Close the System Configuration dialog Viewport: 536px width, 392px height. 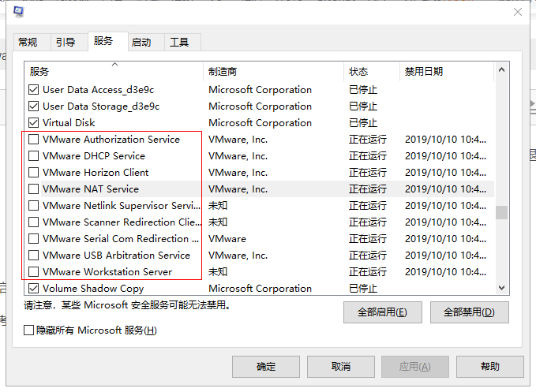(518, 12)
